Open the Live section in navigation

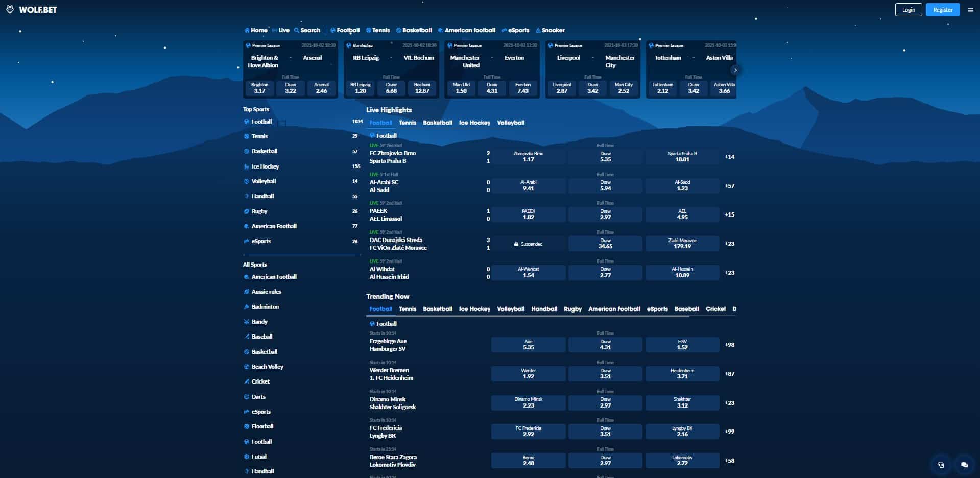coord(281,30)
